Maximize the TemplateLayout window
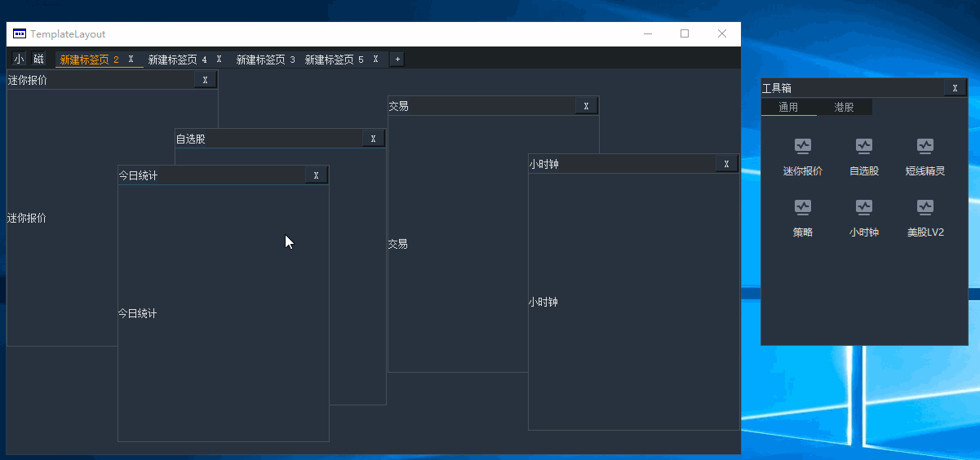The height and width of the screenshot is (460, 980). coord(685,33)
